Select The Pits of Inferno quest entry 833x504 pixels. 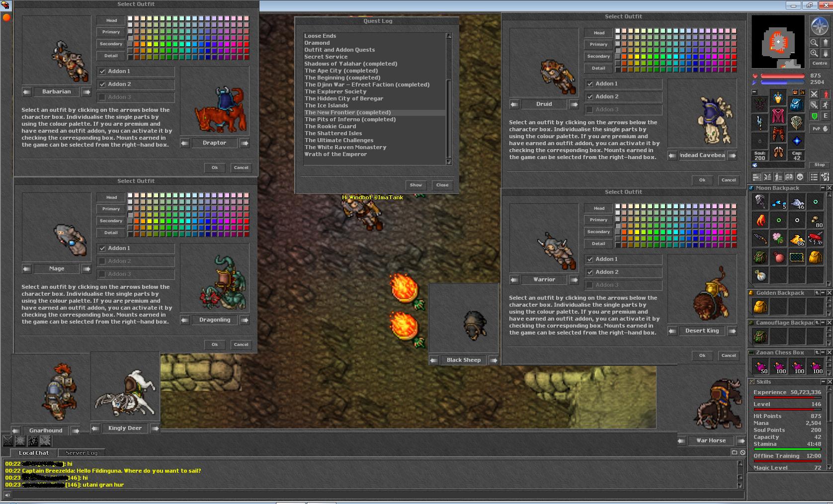pyautogui.click(x=375, y=120)
